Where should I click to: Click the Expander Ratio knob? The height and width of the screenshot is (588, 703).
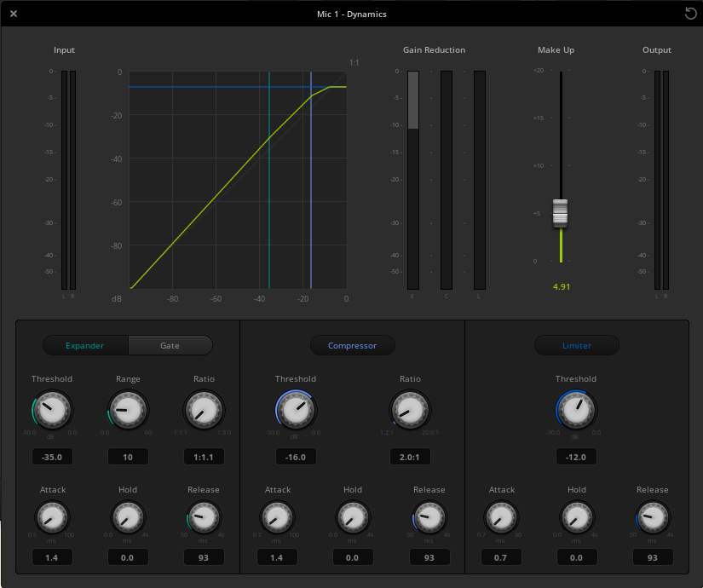(204, 410)
